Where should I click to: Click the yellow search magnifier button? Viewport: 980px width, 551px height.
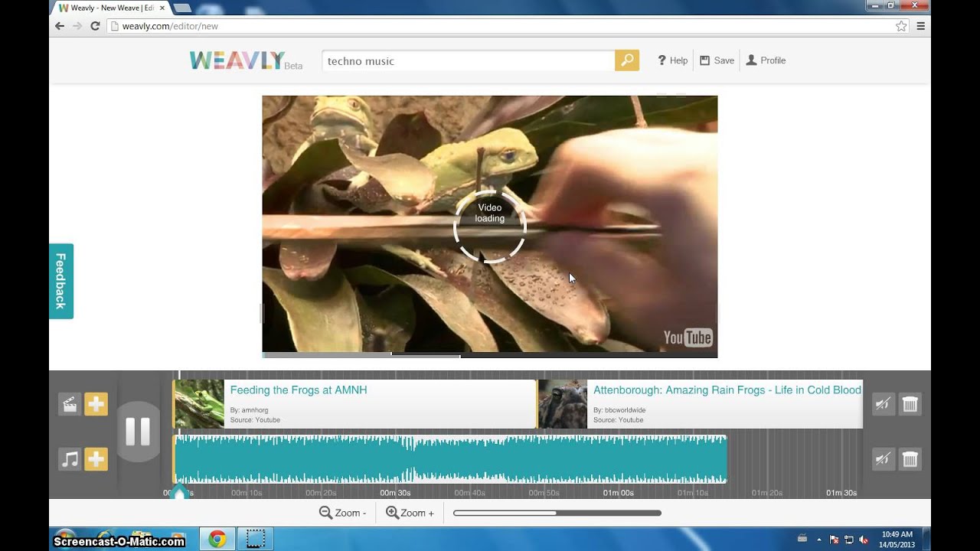click(x=626, y=60)
